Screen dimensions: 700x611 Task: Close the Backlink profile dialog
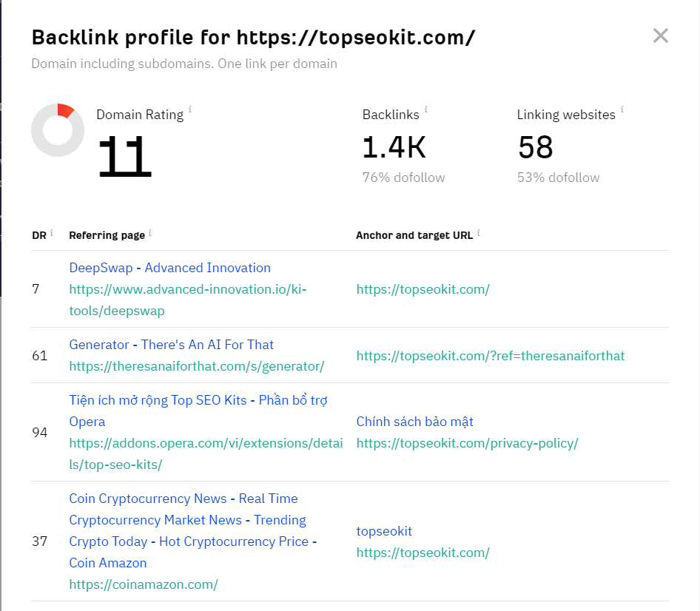(660, 36)
